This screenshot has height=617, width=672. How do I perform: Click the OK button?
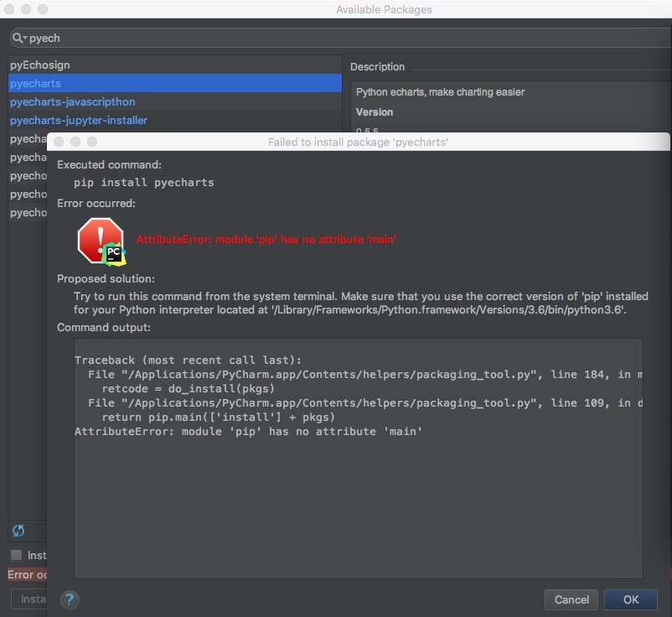click(630, 599)
